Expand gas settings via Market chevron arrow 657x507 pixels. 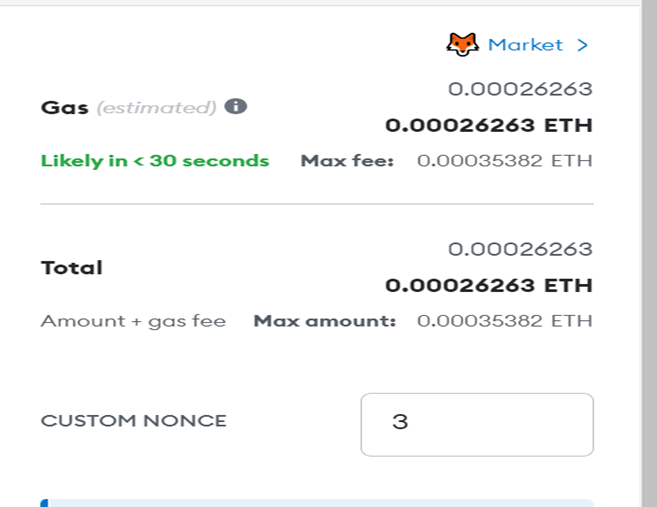pos(582,45)
